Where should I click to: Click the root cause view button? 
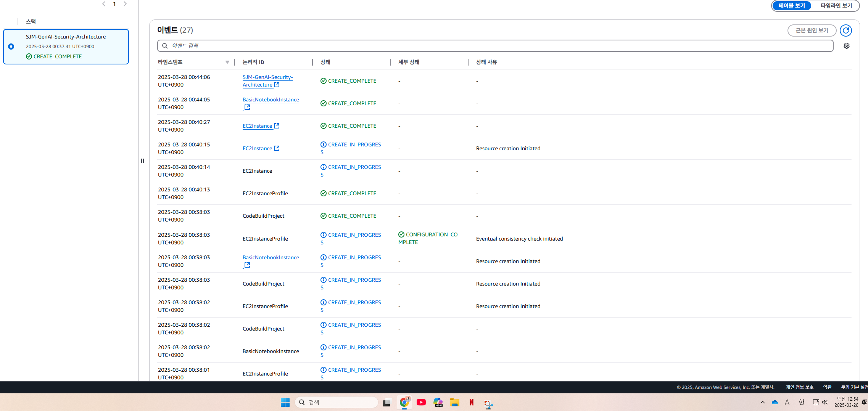(x=812, y=31)
